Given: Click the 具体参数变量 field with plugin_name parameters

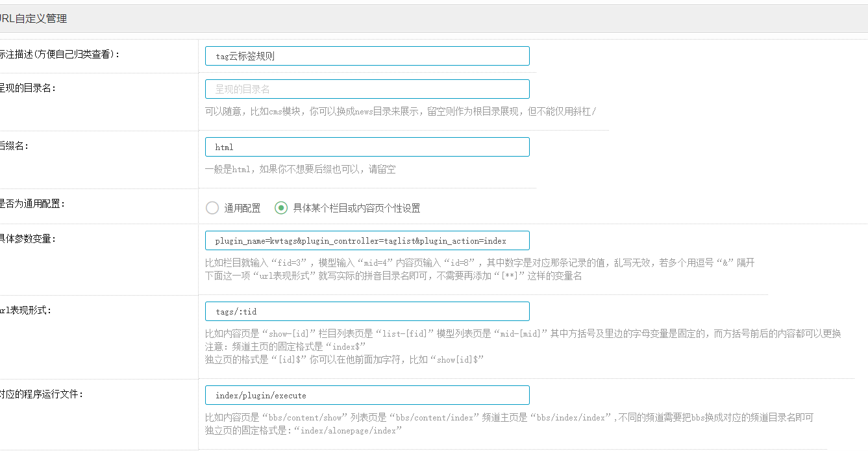Looking at the screenshot, I should 367,240.
